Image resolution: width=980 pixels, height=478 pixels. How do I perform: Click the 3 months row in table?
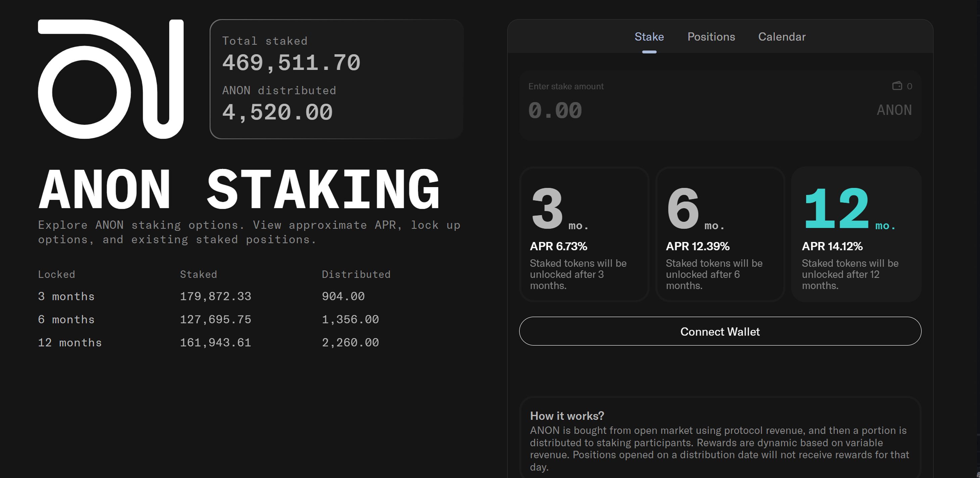tap(66, 296)
